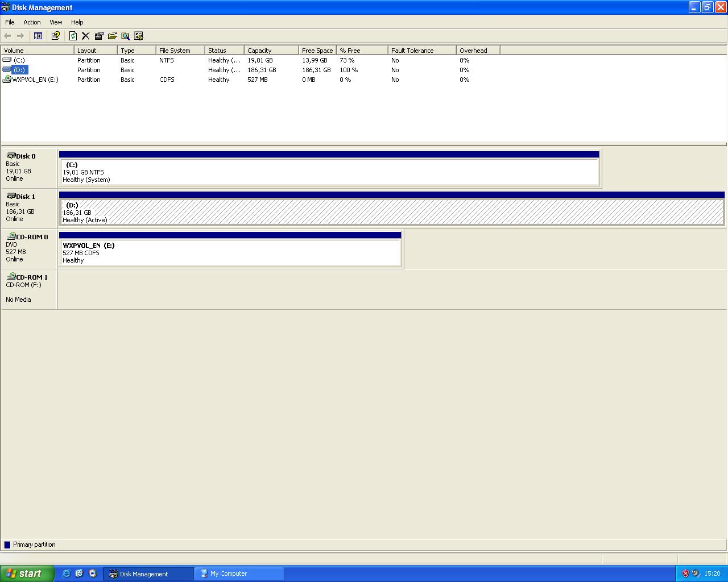The image size is (728, 582).
Task: Sort by the Layout column header
Action: [x=96, y=51]
